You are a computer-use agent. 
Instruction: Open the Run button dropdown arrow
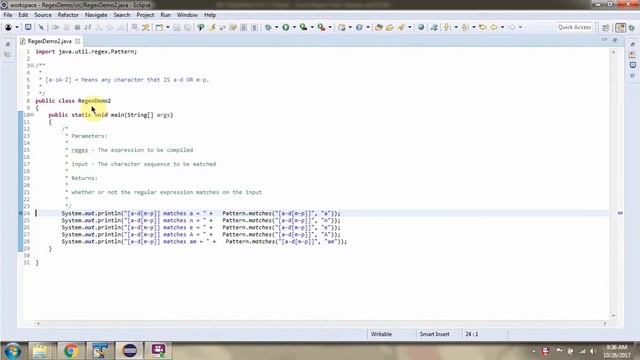294,27
